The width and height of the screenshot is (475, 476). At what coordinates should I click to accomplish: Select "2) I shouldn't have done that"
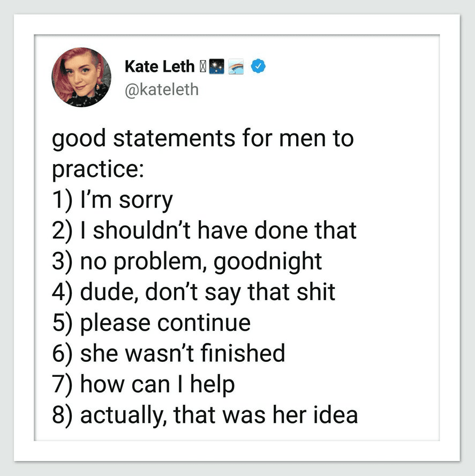click(x=204, y=230)
